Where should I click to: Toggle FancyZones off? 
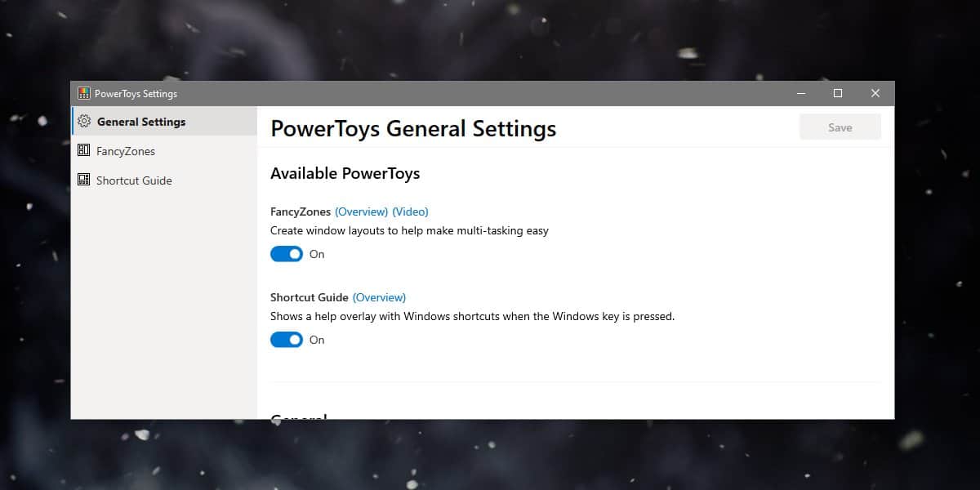(286, 253)
